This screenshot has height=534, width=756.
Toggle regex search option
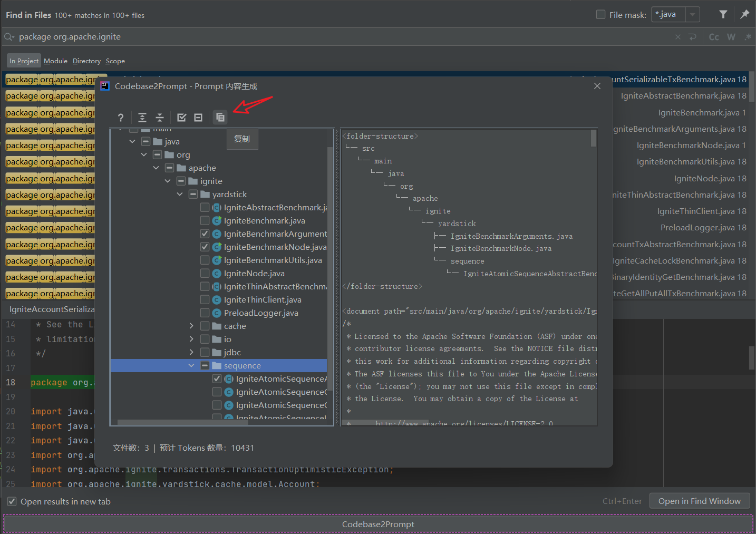748,37
